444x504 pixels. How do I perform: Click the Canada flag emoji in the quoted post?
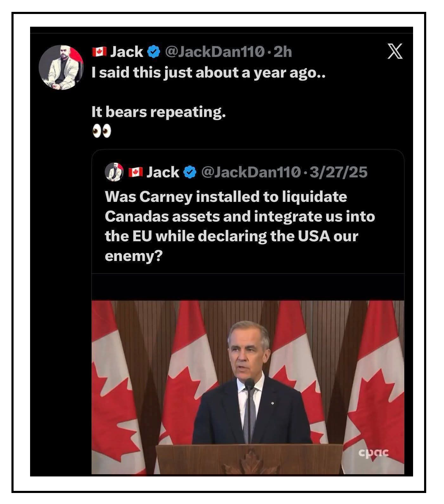coord(136,172)
